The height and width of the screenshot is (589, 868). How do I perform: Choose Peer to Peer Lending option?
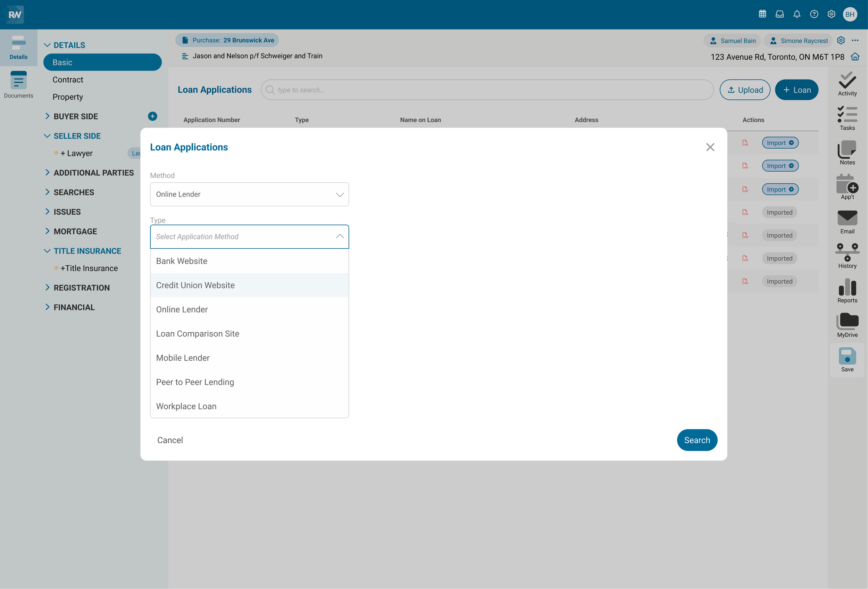point(195,382)
